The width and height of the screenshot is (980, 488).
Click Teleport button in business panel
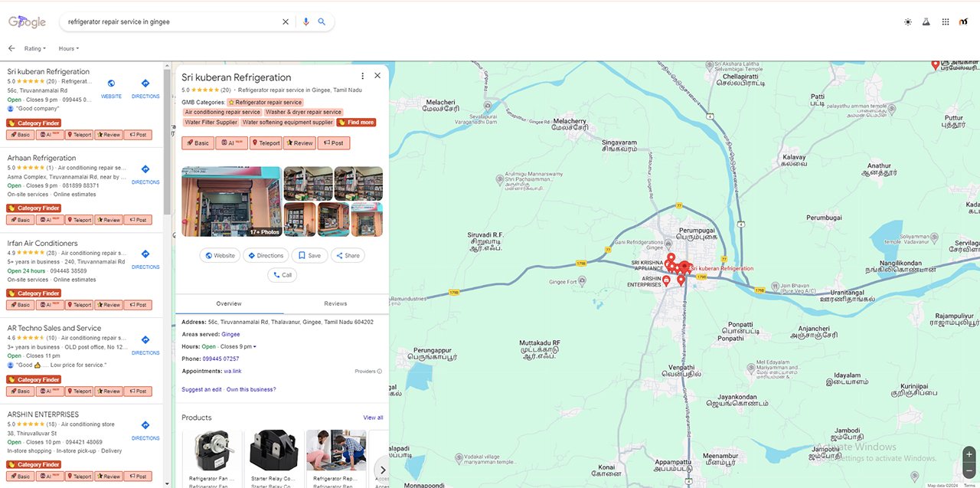pos(266,142)
